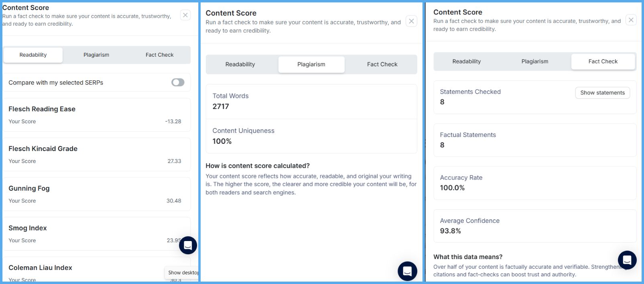Select the Accuracy Rate card
This screenshot has width=644, height=284.
click(x=534, y=183)
